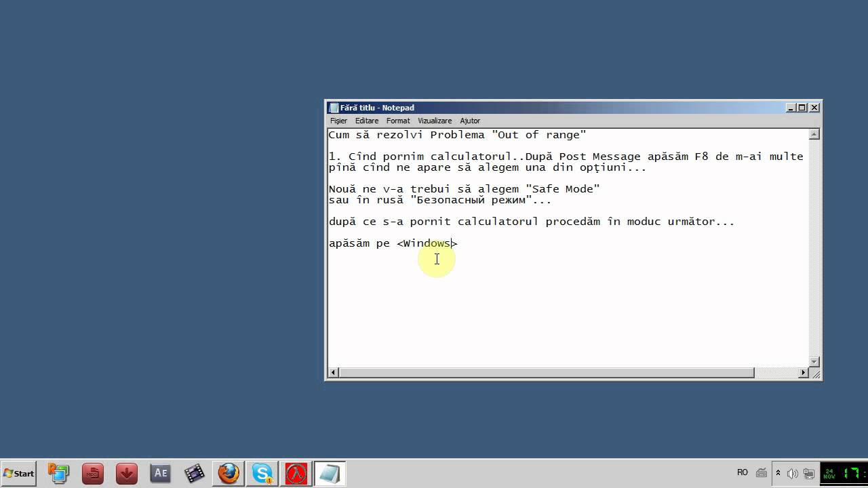
Task: Open the Fișier menu in Notepad
Action: click(338, 121)
